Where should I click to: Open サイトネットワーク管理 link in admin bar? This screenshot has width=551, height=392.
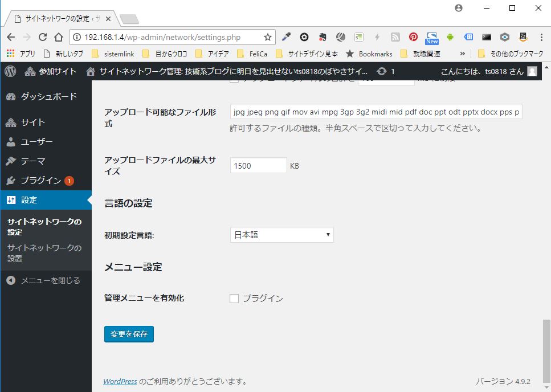(227, 71)
